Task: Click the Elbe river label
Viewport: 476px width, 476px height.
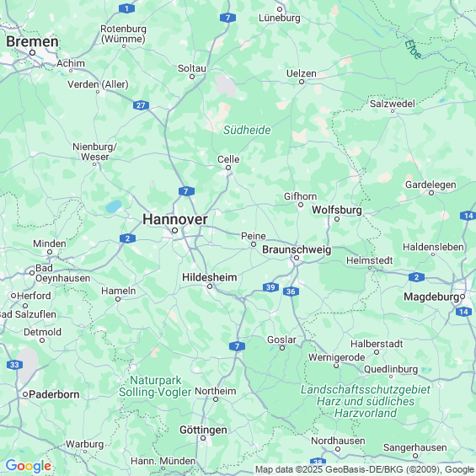Action: (x=413, y=49)
